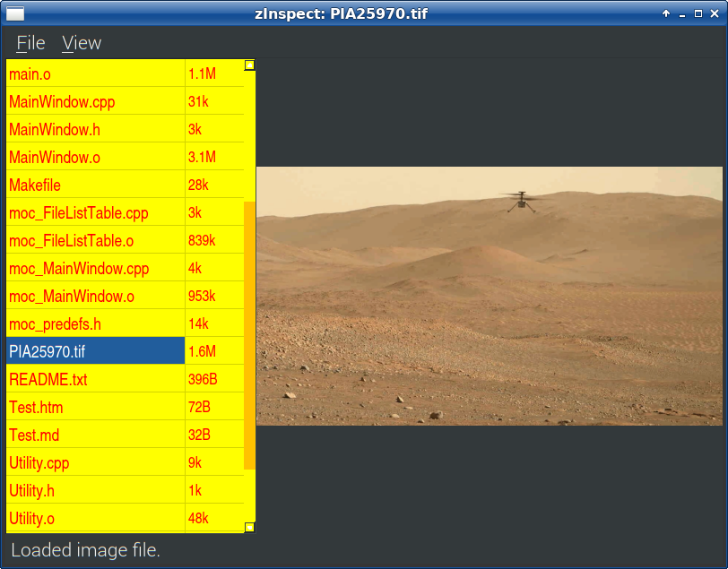This screenshot has width=728, height=569.
Task: Click the keep-above arrow icon in title bar
Action: pyautogui.click(x=666, y=13)
